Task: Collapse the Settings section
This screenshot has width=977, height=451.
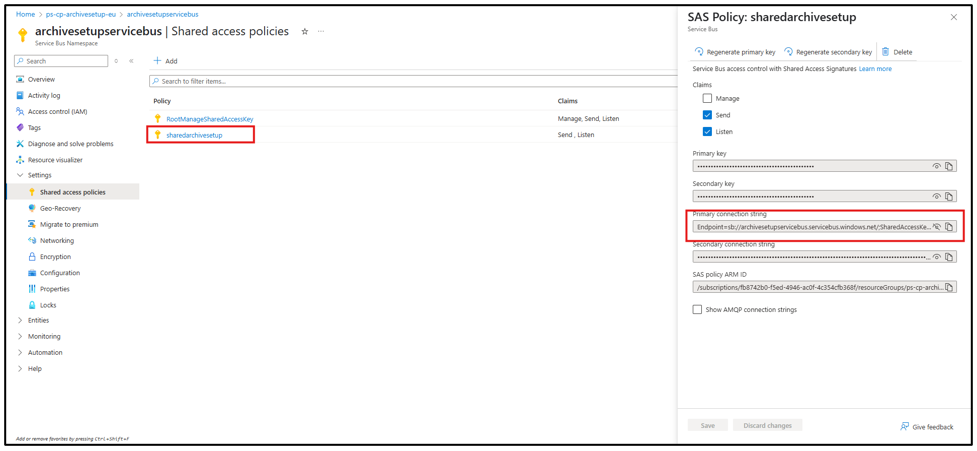Action: (20, 175)
